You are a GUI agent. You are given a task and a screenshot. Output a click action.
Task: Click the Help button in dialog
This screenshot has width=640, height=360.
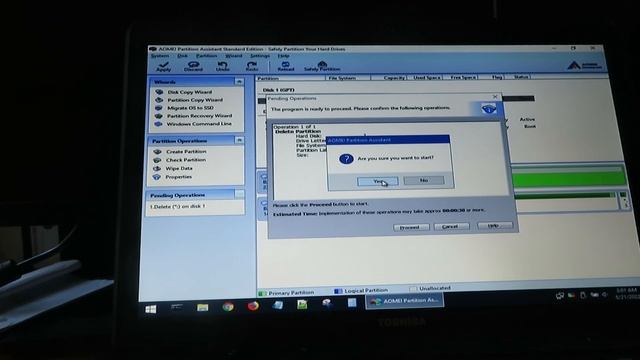[495, 225]
